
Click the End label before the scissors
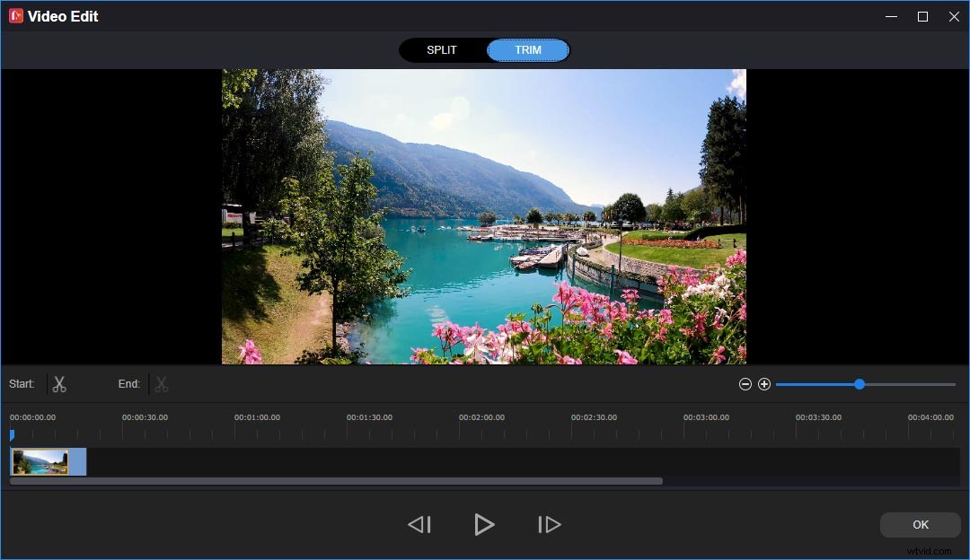click(128, 383)
